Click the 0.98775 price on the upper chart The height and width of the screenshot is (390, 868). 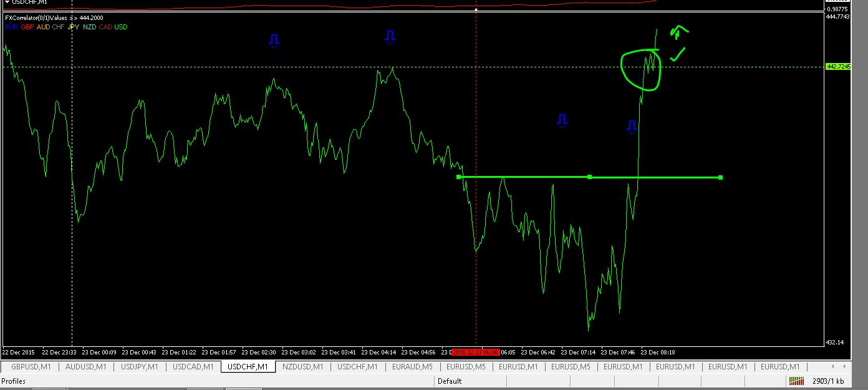[x=836, y=9]
